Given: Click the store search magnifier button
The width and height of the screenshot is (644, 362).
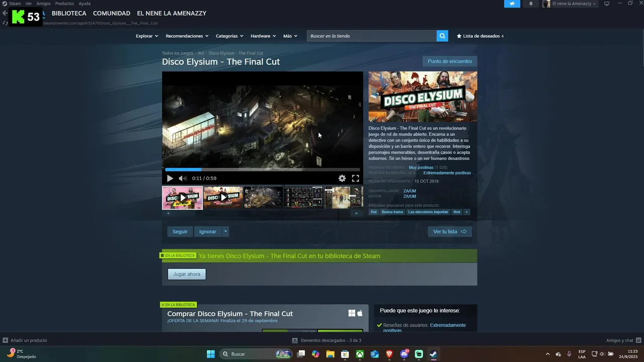Looking at the screenshot, I should point(442,36).
